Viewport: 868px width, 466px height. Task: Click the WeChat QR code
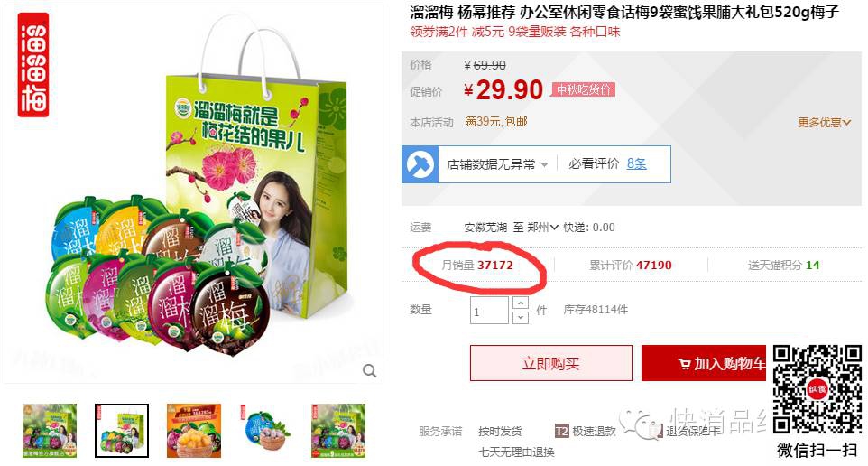[817, 390]
